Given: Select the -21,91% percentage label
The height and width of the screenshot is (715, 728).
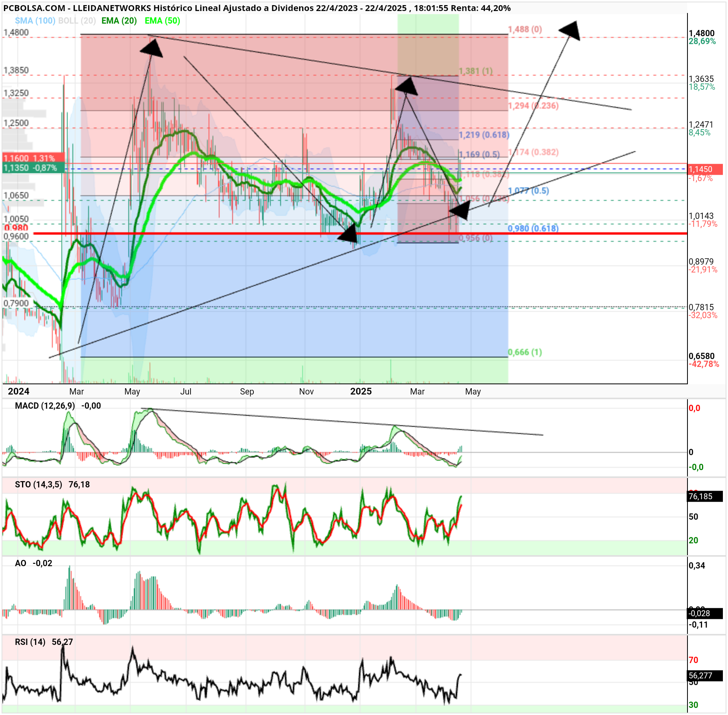Looking at the screenshot, I should 703,270.
